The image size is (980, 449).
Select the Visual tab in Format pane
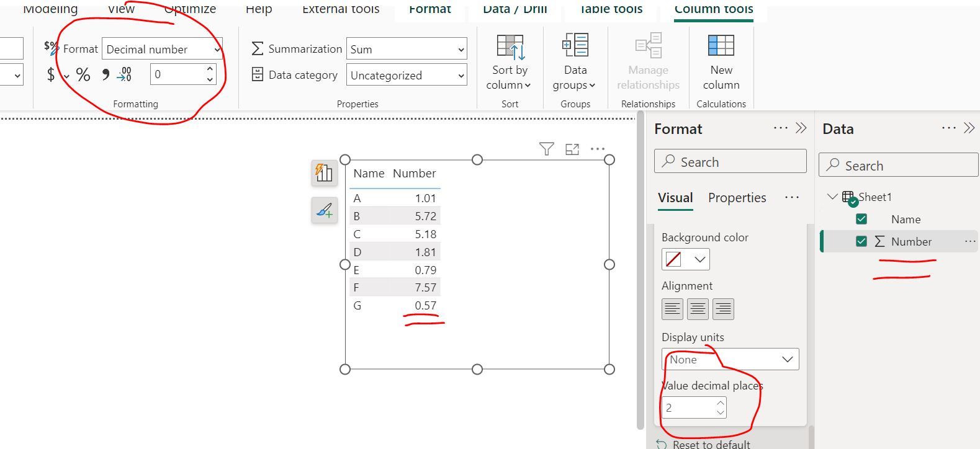(675, 198)
